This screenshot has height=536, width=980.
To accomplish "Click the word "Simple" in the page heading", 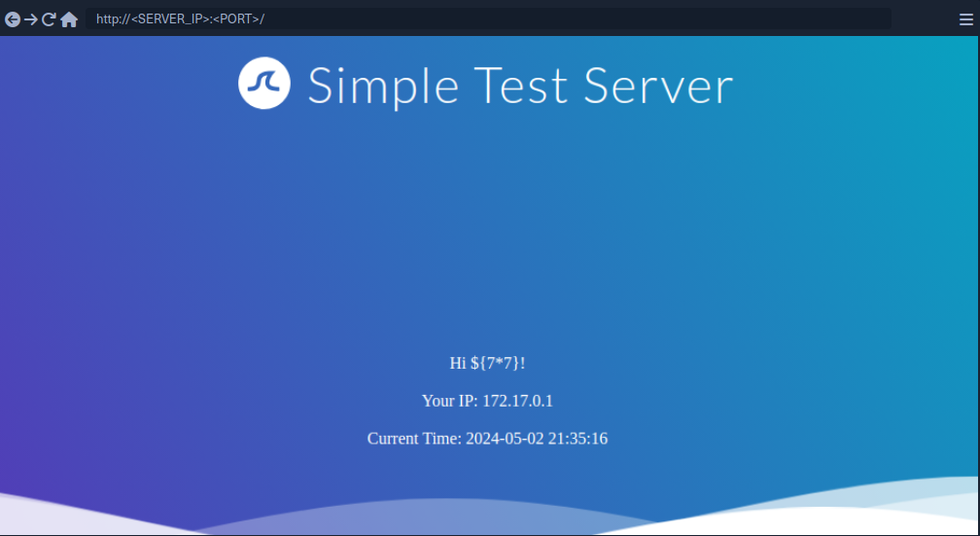I will (x=383, y=87).
